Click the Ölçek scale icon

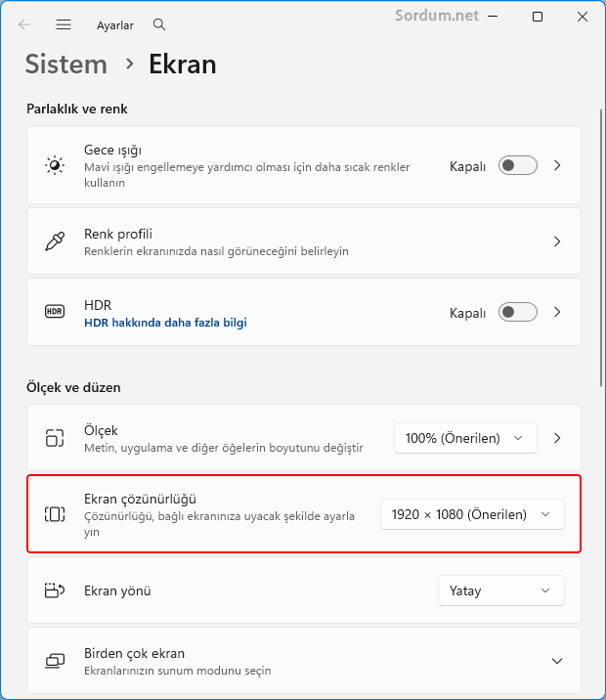(55, 438)
